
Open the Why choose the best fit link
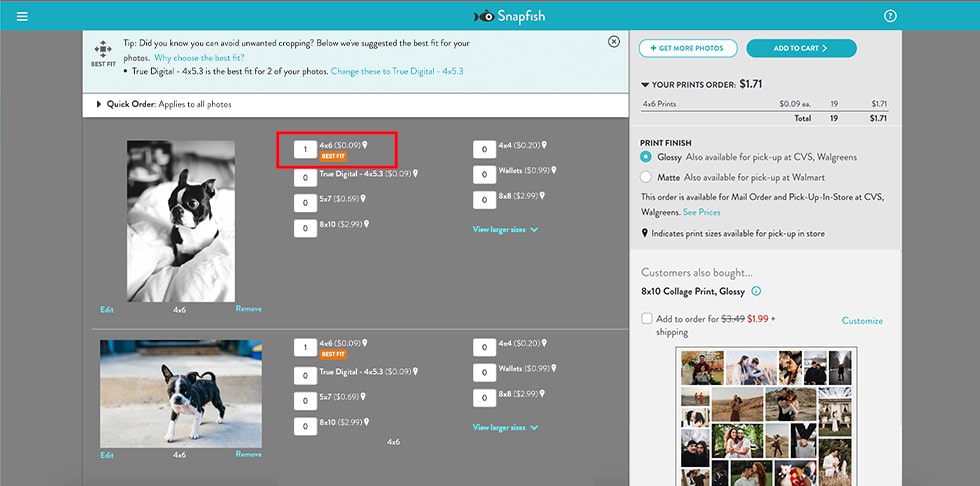point(199,57)
